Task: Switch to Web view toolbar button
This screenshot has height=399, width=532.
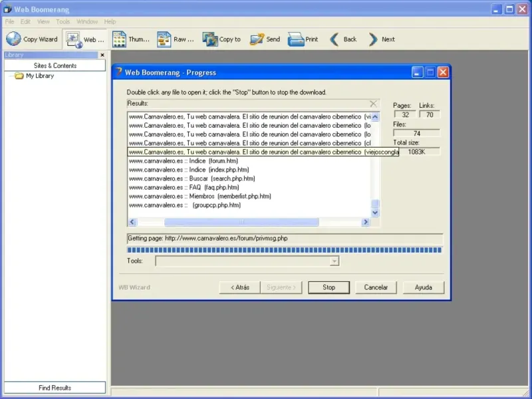Action: click(x=85, y=39)
